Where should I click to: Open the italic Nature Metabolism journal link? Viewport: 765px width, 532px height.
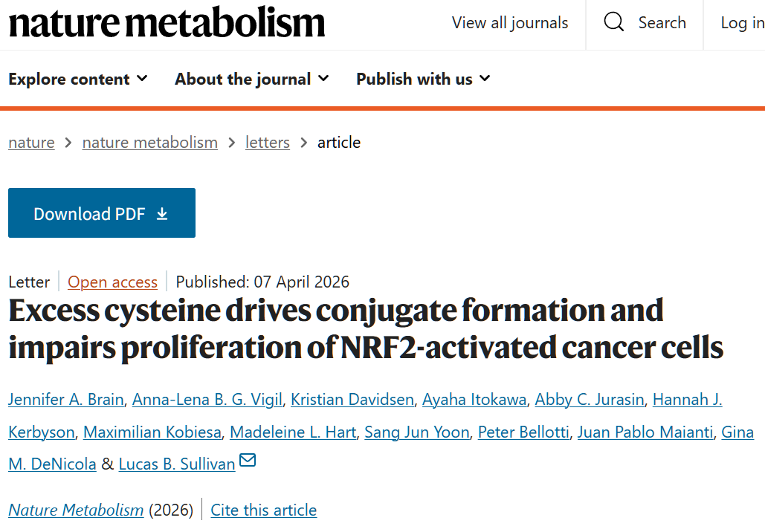[x=76, y=510]
